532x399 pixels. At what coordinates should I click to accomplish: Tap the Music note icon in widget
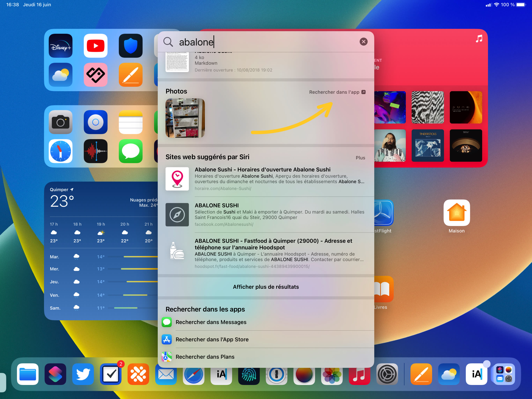pyautogui.click(x=479, y=39)
